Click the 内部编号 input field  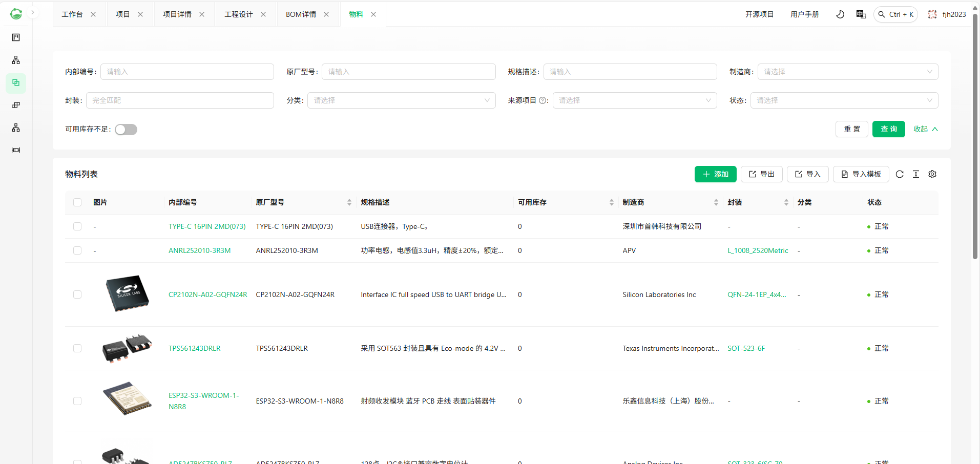pos(187,72)
